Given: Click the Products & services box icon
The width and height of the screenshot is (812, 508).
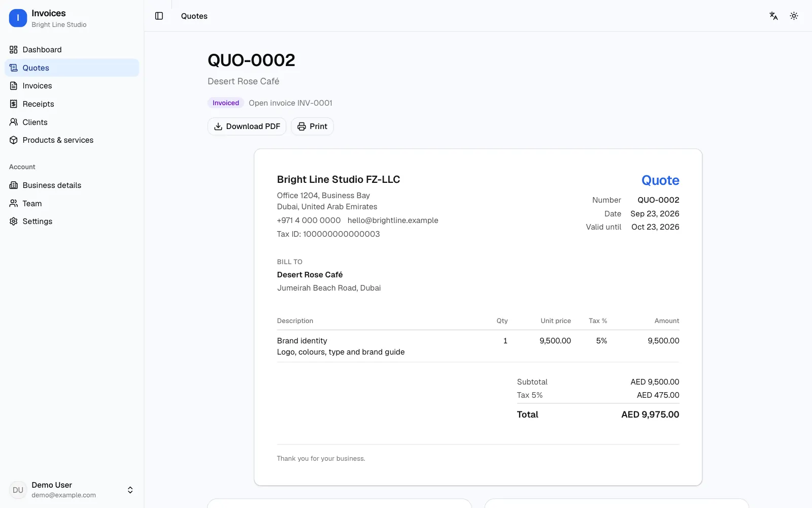Looking at the screenshot, I should 14,140.
